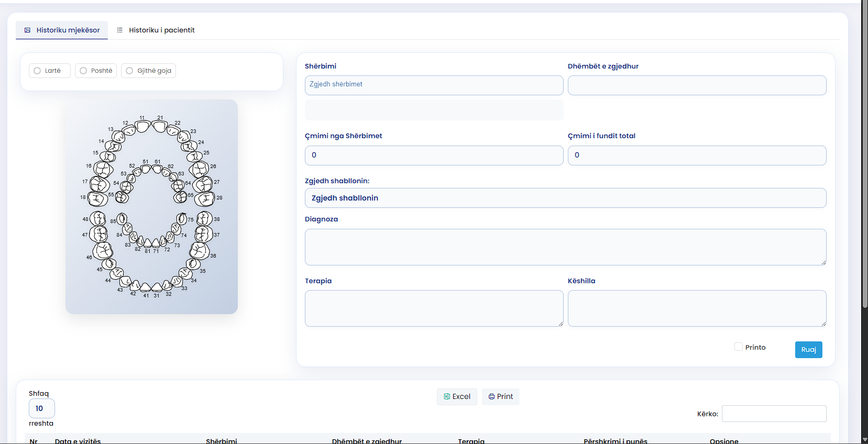Pick lower molar tooth 46
The width and height of the screenshot is (868, 444).
pyautogui.click(x=103, y=250)
